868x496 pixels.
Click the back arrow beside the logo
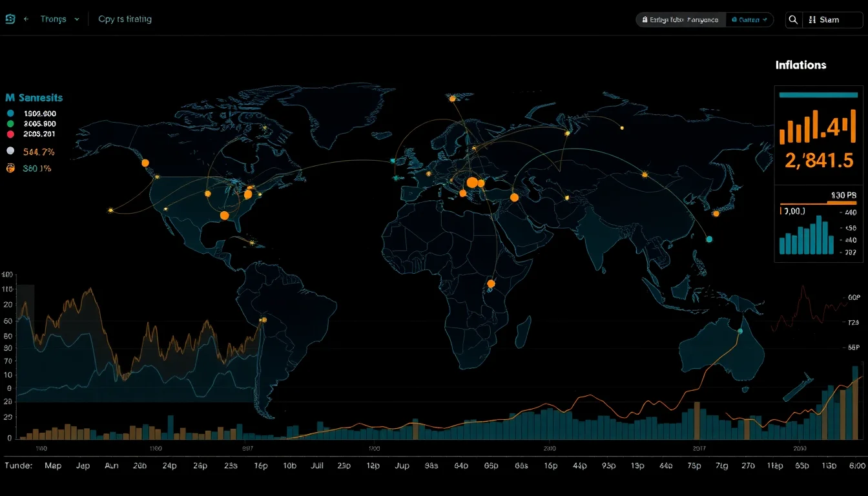click(25, 19)
